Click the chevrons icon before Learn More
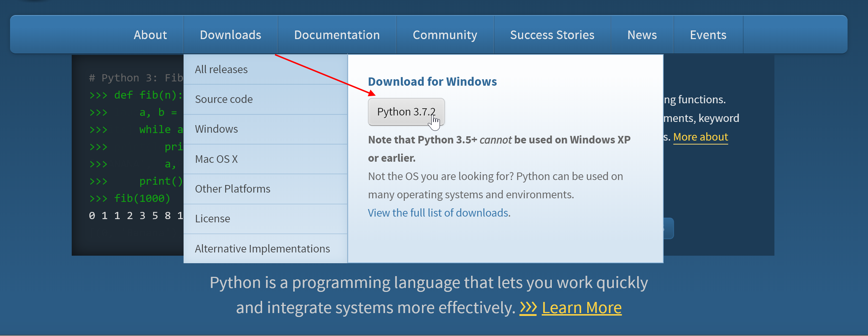This screenshot has height=336, width=868. point(528,308)
